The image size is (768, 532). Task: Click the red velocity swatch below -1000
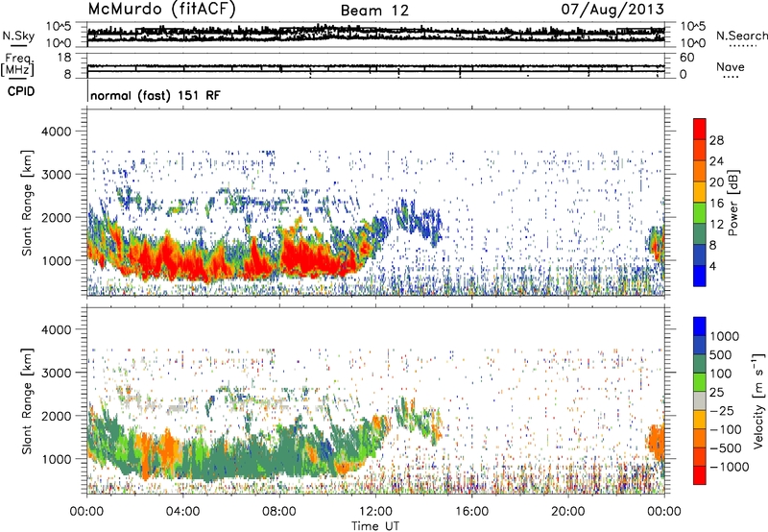tap(700, 475)
